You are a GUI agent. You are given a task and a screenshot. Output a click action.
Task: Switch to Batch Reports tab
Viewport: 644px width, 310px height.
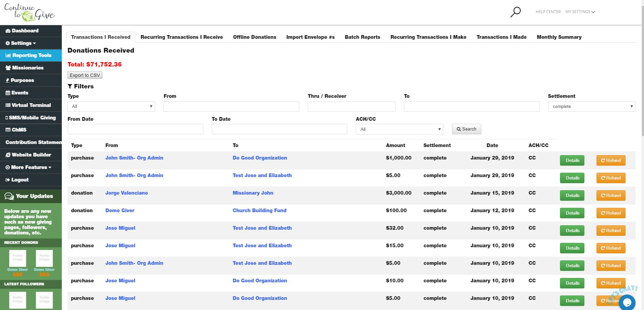362,37
